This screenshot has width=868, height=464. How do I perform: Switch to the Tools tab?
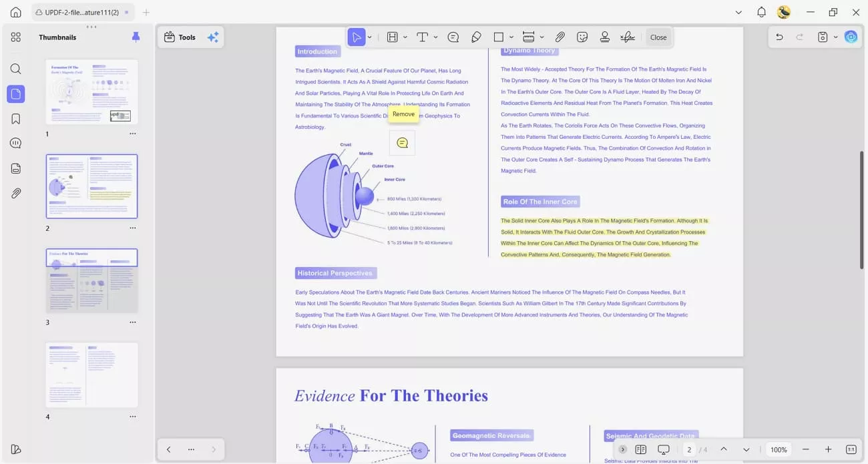point(179,37)
